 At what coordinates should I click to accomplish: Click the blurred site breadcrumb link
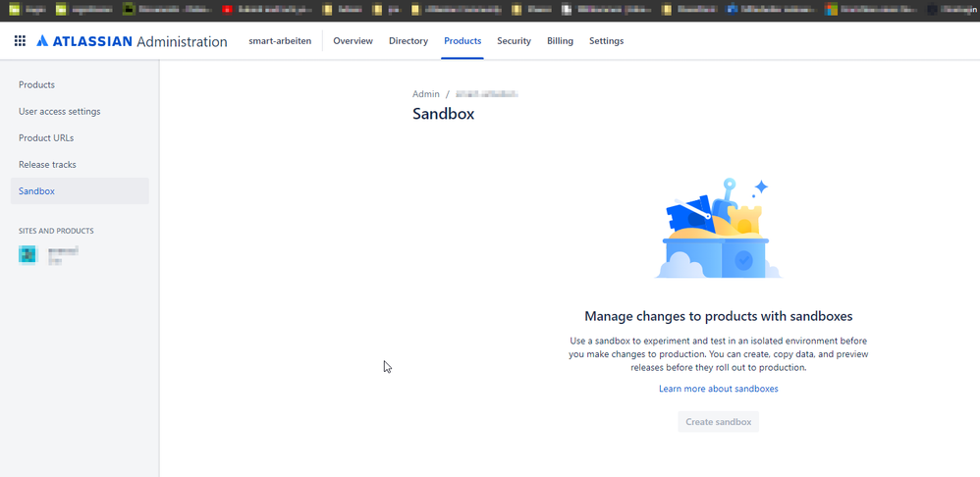tap(487, 93)
